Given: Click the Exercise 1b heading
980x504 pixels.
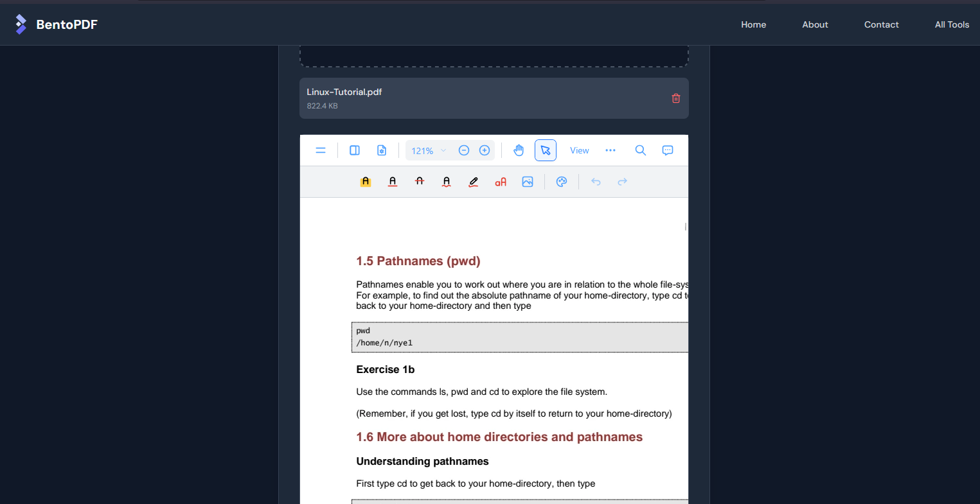Looking at the screenshot, I should click(386, 369).
